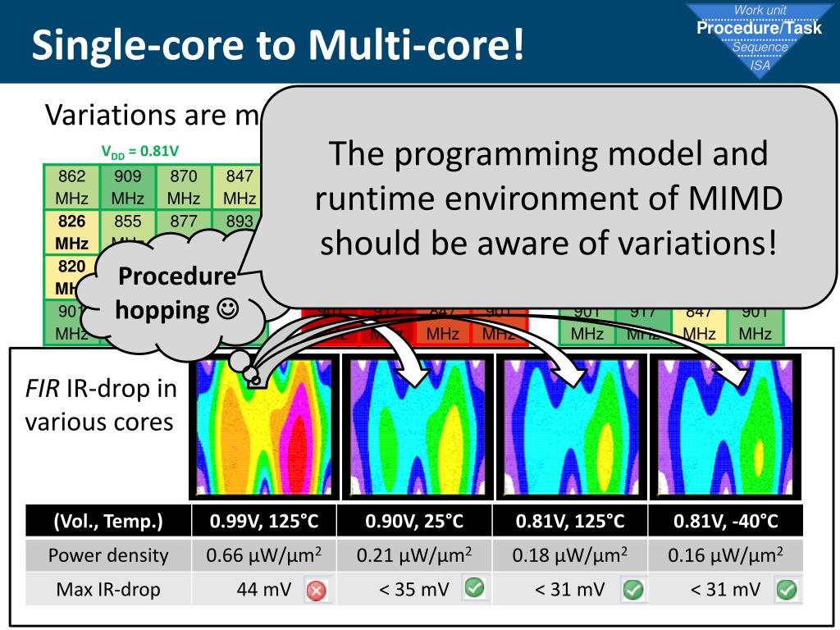Click the green "VDD = 0.81V" label
Viewport: 840px width, 630px height.
139,152
